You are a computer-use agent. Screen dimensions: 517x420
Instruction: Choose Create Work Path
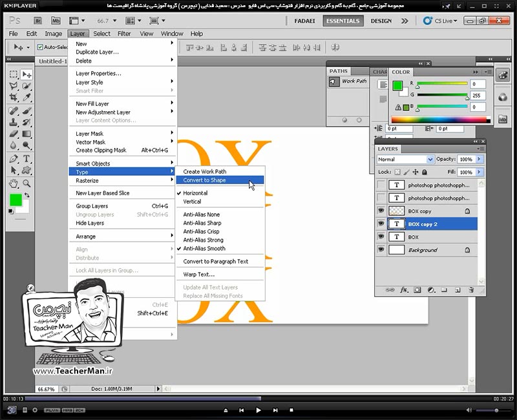point(220,171)
